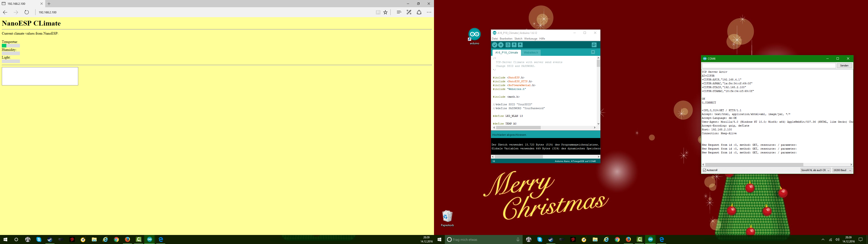The width and height of the screenshot is (868, 244).
Task: Open a new tab in Edge
Action: click(49, 4)
